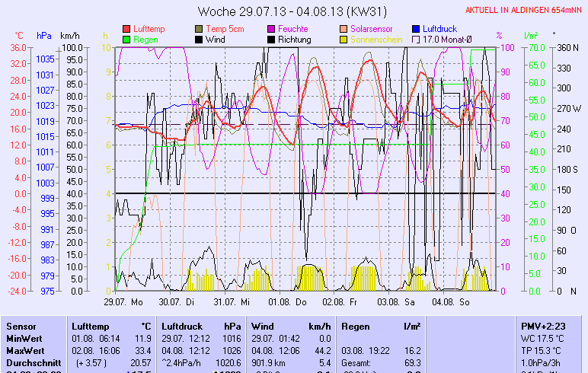Click the blue Luftdruck legend square
Image resolution: width=588 pixels, height=373 pixels.
[416, 28]
